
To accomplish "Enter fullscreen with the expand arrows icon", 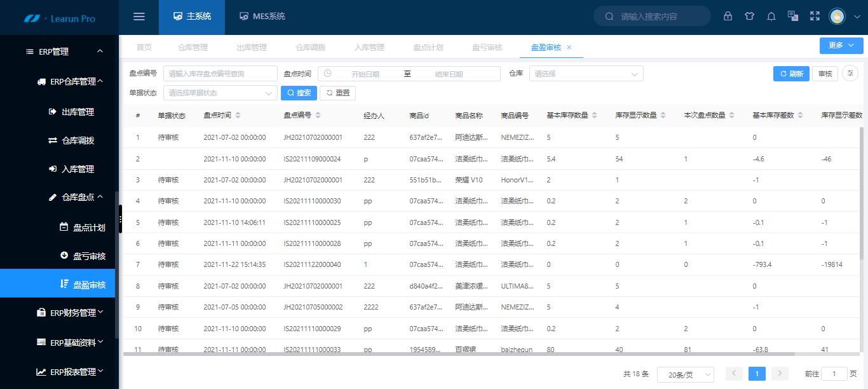I will 815,17.
